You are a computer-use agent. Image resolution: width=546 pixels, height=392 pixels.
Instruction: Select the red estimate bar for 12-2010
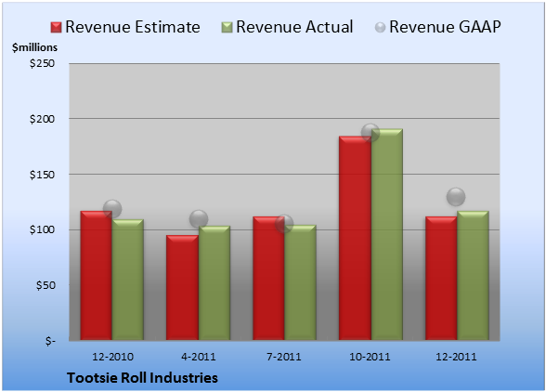(97, 275)
